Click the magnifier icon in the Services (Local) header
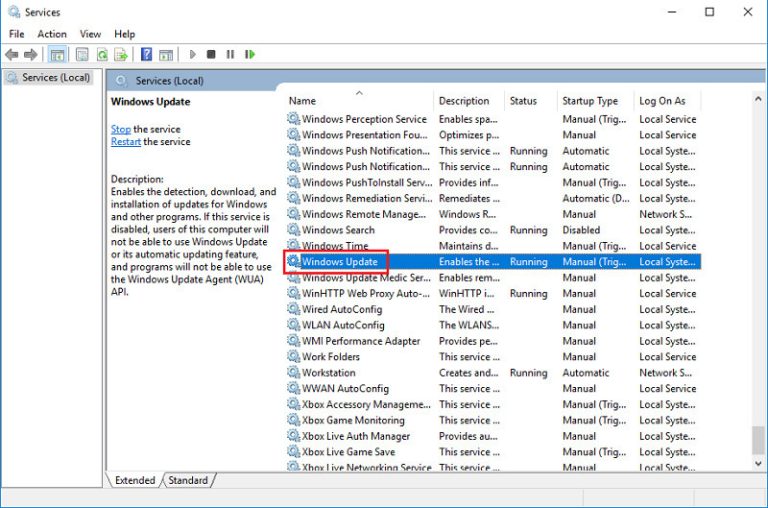This screenshot has width=768, height=508. 121,81
